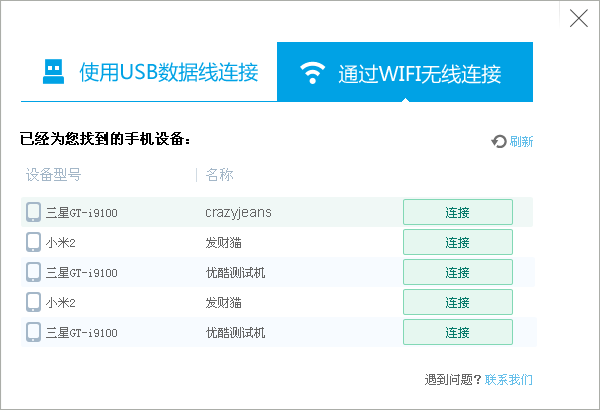Click phone icon in last device row
The image size is (600, 410).
(x=34, y=332)
